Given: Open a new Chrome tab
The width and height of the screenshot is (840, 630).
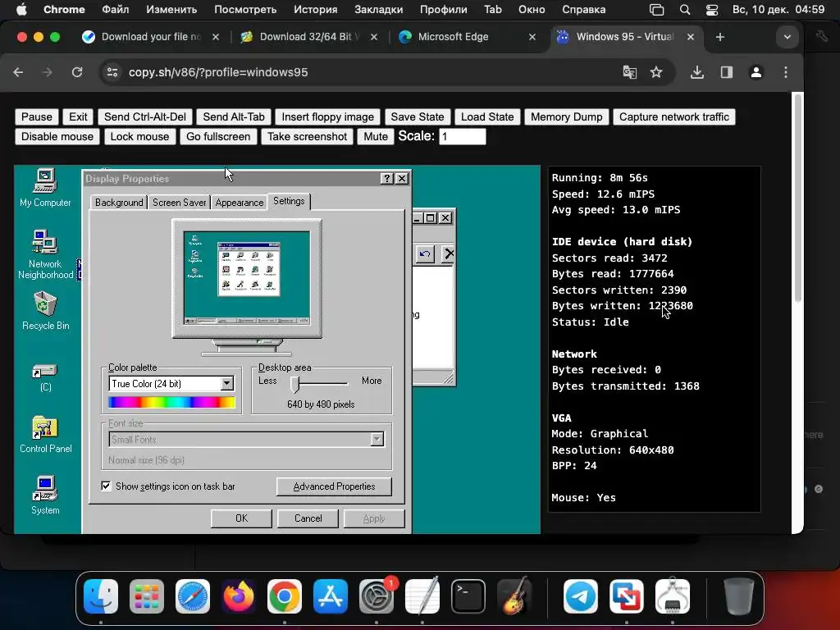Looking at the screenshot, I should click(x=720, y=37).
